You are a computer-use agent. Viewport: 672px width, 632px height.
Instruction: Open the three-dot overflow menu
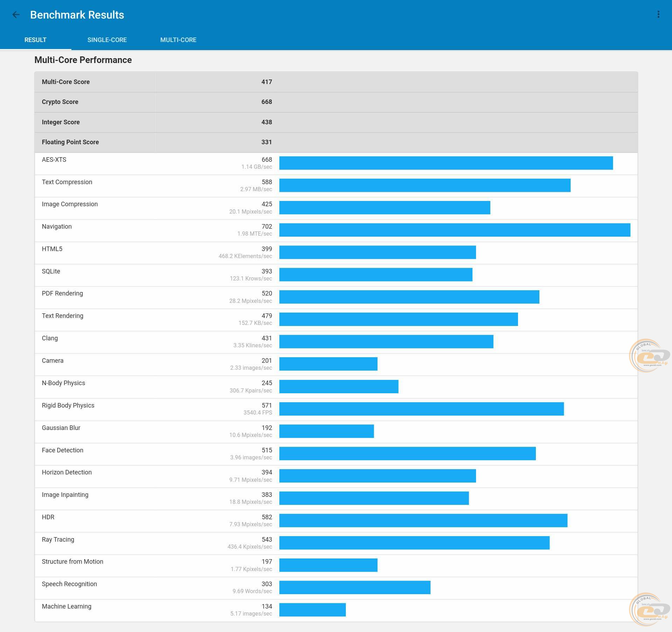pos(658,14)
